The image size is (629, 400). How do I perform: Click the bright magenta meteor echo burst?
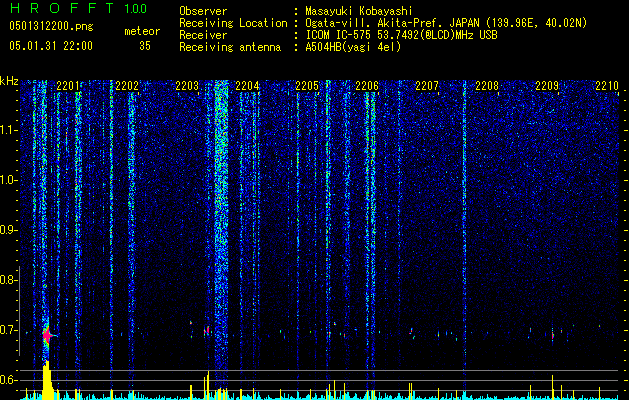[47, 335]
